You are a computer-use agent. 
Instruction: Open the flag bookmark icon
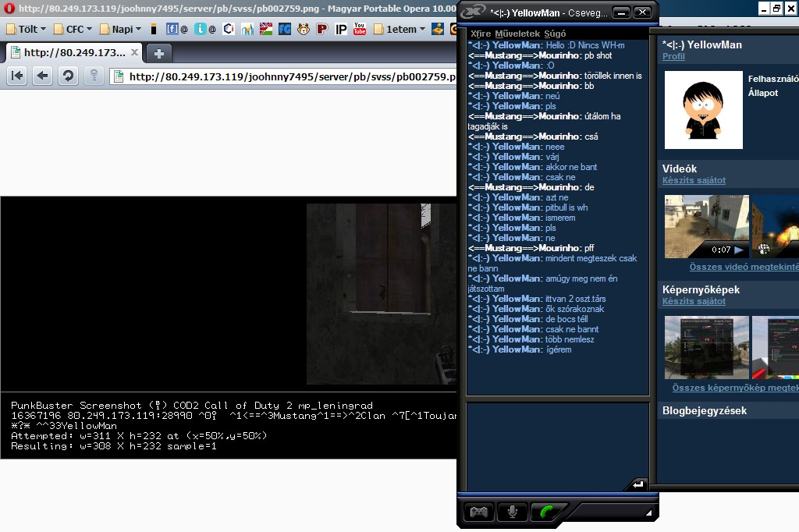click(x=266, y=29)
